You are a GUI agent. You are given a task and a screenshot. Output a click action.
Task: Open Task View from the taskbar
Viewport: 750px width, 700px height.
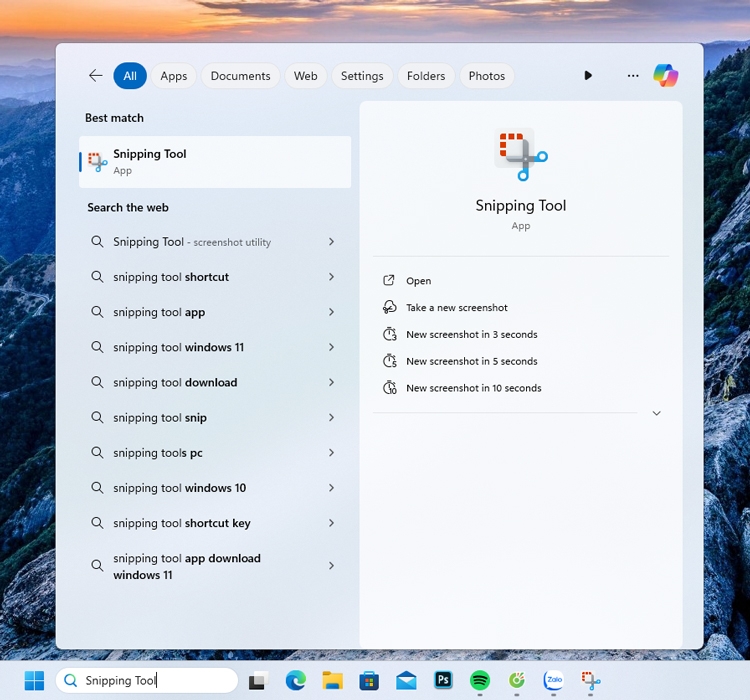258,680
